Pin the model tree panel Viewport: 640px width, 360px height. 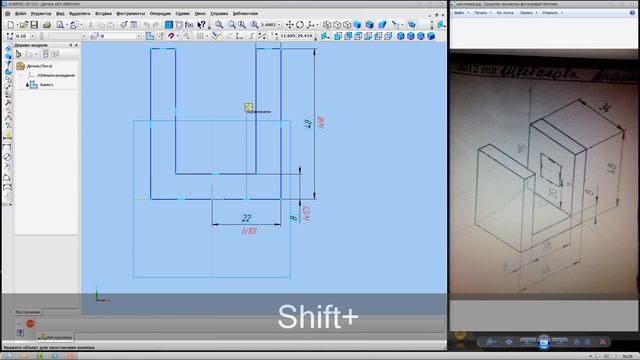tap(71, 45)
